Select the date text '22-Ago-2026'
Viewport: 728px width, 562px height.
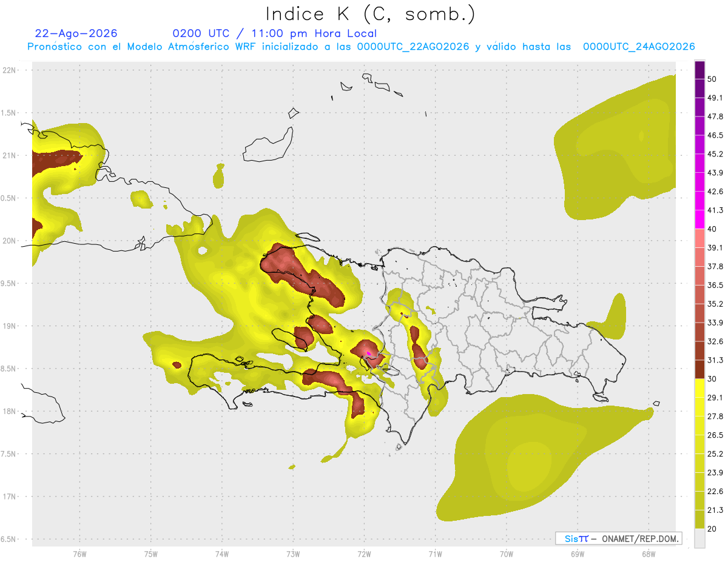point(76,33)
